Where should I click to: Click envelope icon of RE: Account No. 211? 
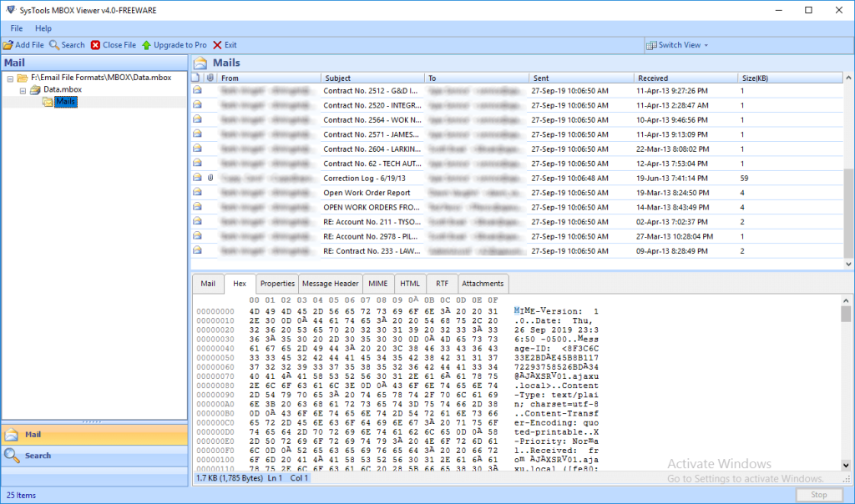pos(197,221)
